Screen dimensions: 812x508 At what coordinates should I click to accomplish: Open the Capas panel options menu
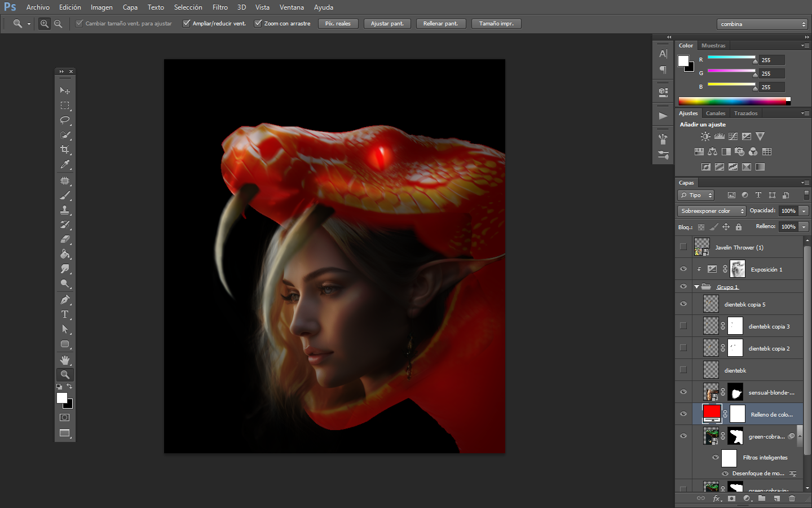click(x=805, y=183)
